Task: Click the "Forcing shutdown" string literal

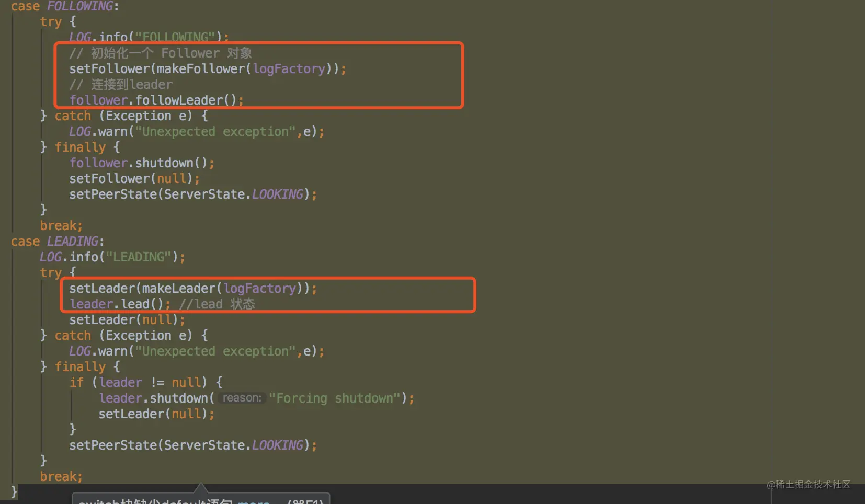Action: point(335,398)
